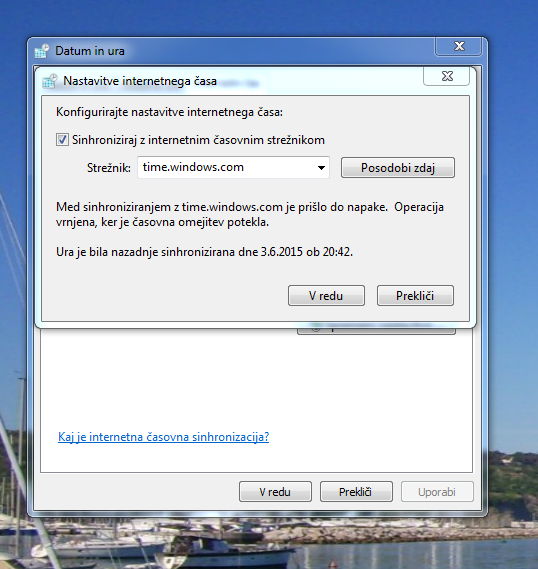Screen dimensions: 538x569
Task: Click the Nastavitve internetnega časa dialog icon
Action: click(x=50, y=81)
